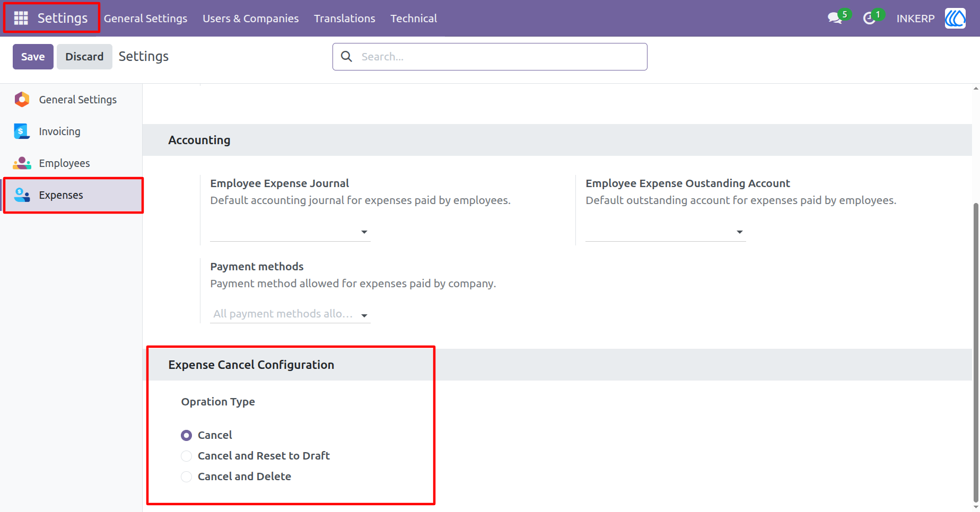Image resolution: width=980 pixels, height=512 pixels.
Task: Open the conversations chat icon
Action: click(x=835, y=18)
